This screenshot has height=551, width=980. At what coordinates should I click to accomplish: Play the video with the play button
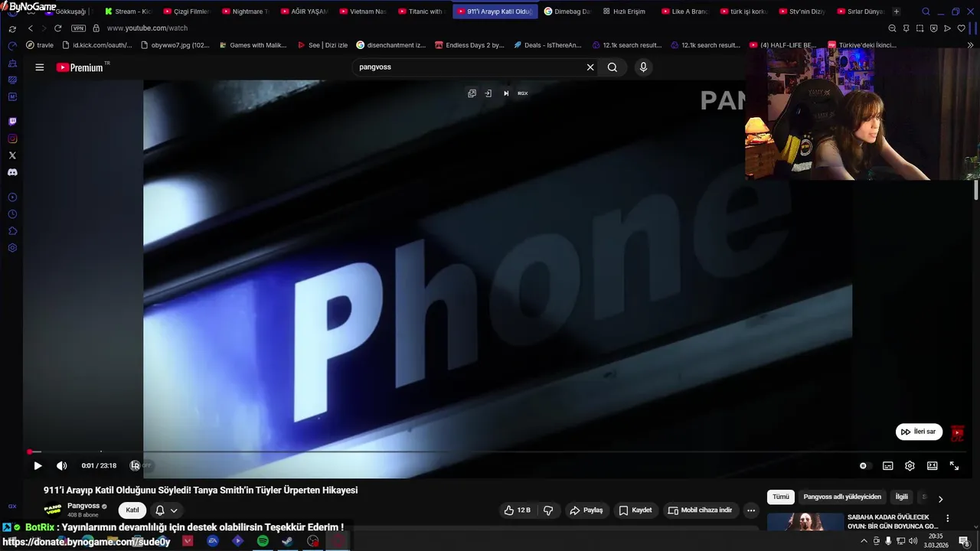38,465
